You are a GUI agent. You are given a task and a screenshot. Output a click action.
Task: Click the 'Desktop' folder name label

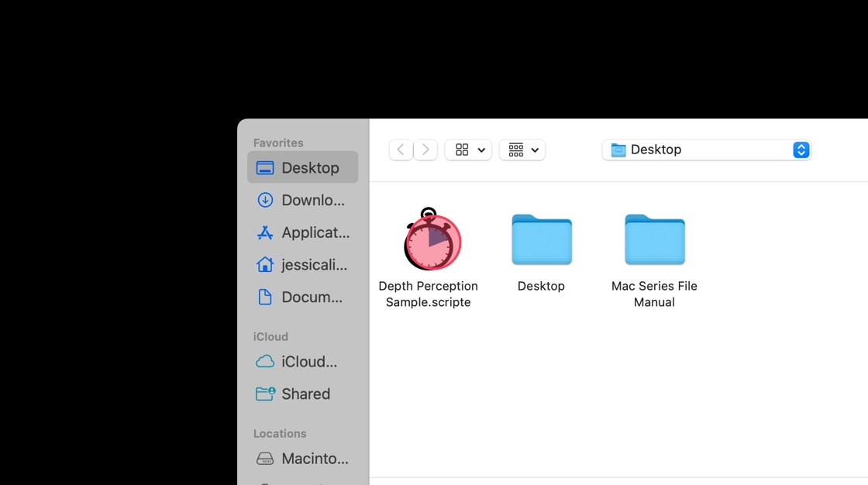542,286
